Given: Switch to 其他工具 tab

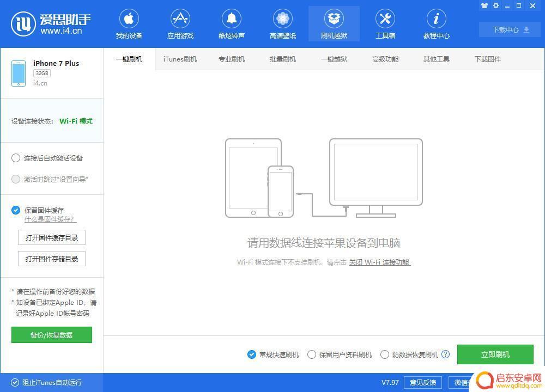Looking at the screenshot, I should (437, 59).
